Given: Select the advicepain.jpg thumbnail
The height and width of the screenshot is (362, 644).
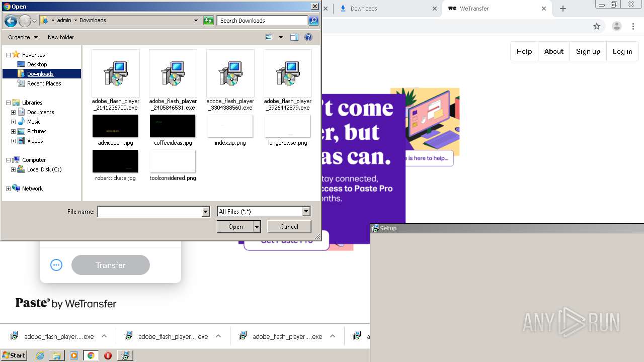Looking at the screenshot, I should coord(115,126).
